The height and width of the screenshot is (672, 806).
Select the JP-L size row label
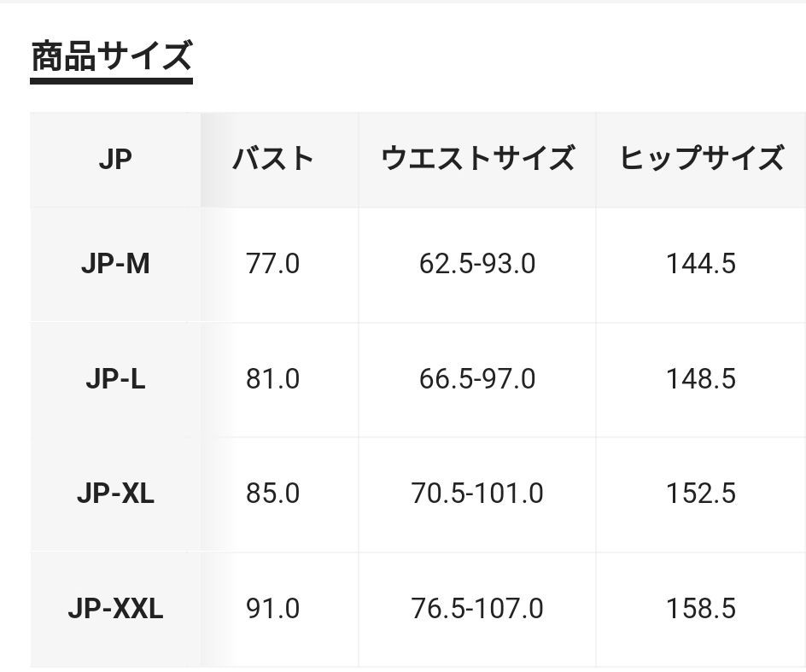[x=115, y=379]
